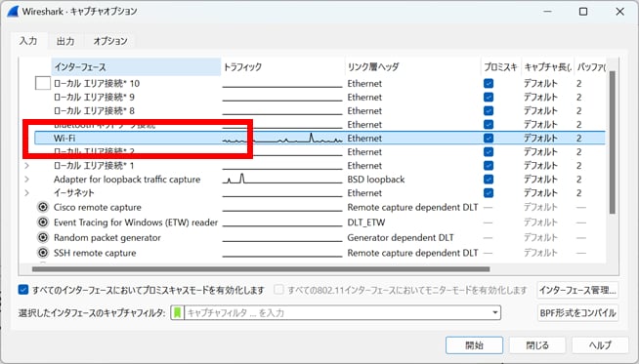Toggle promiscuous checkbox in the Wi-Fi row
639x364 pixels.
point(489,138)
